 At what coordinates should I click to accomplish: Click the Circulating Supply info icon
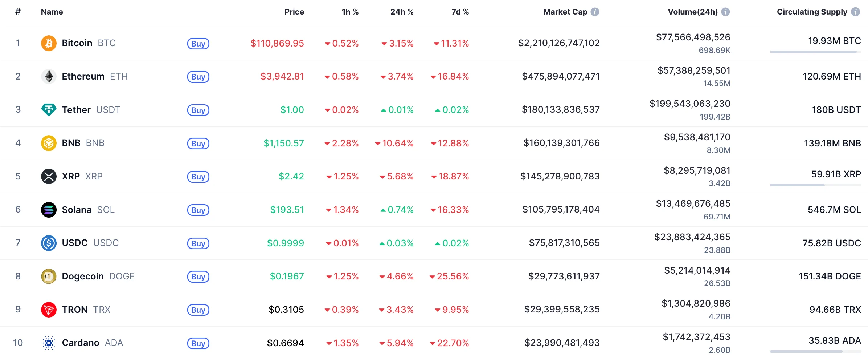click(x=856, y=12)
